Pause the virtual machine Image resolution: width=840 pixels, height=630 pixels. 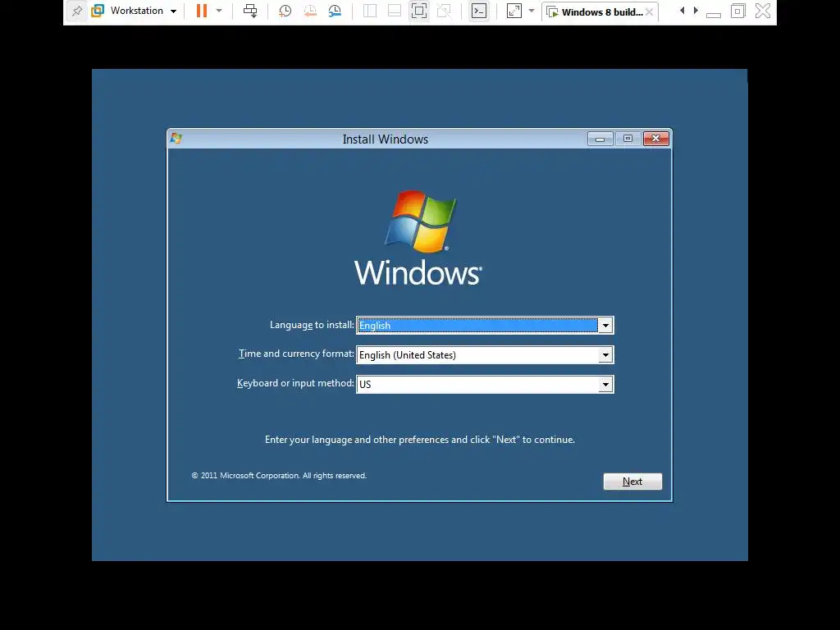202,11
